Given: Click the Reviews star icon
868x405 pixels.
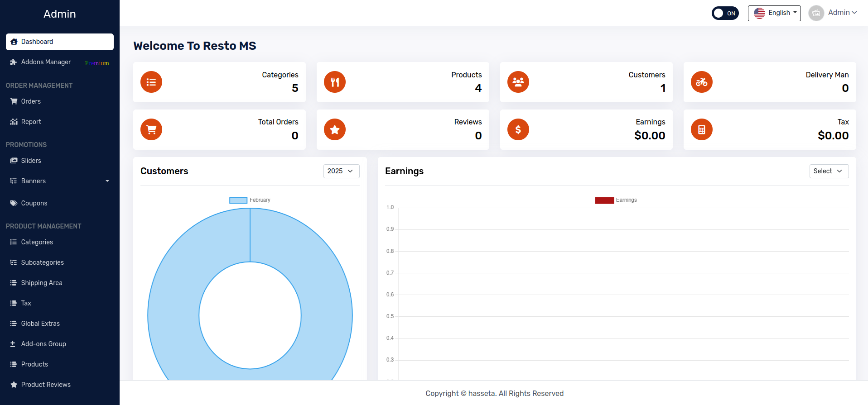Looking at the screenshot, I should click(335, 130).
